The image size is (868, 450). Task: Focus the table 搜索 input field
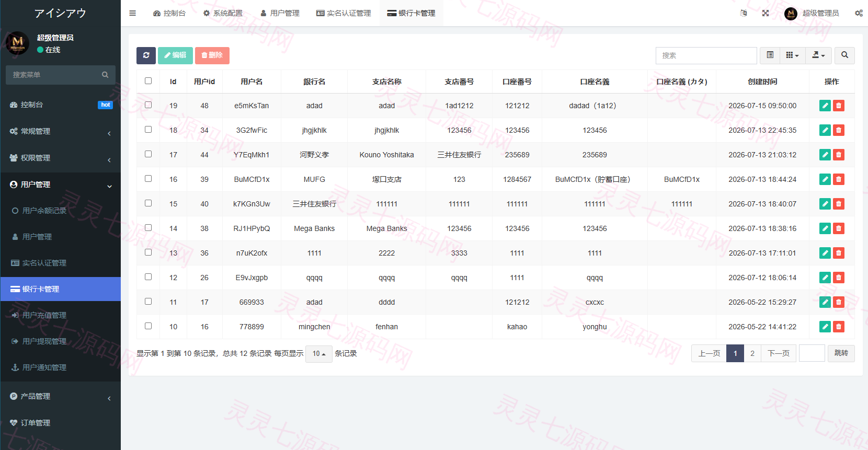[706, 55]
